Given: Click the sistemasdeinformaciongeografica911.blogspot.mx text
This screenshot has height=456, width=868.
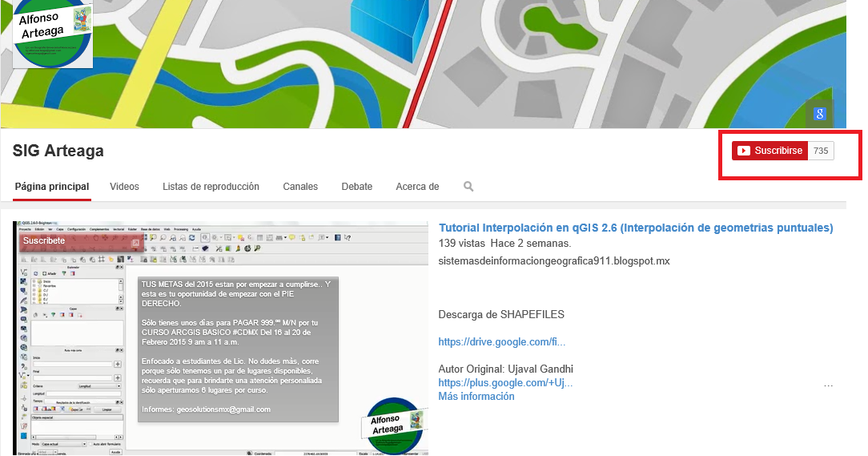Looking at the screenshot, I should (554, 261).
